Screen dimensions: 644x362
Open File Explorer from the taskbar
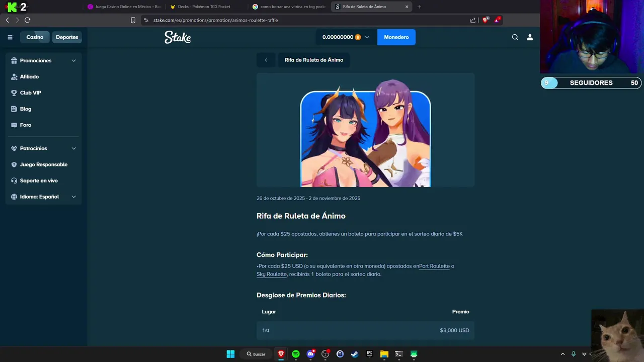[384, 354]
